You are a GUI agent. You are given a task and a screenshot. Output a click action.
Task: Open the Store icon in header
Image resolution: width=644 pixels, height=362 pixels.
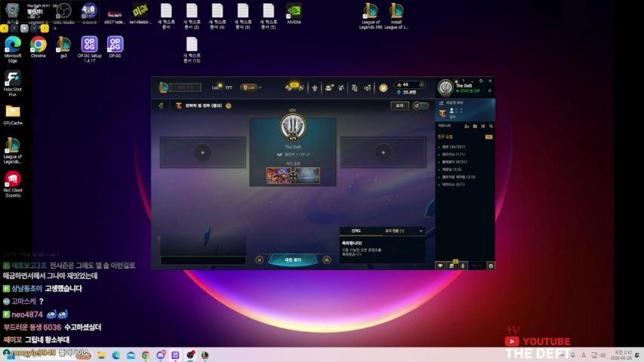(x=368, y=87)
